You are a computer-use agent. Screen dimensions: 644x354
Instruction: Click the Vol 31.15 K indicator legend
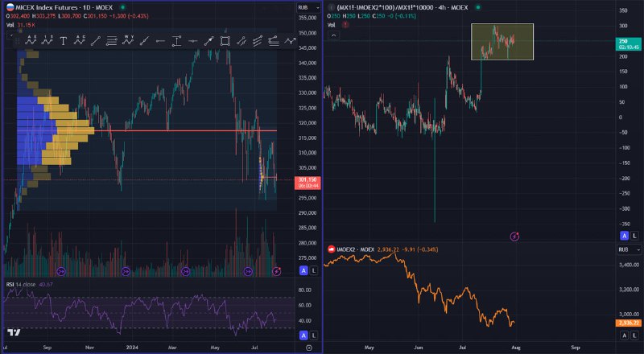tap(19, 25)
